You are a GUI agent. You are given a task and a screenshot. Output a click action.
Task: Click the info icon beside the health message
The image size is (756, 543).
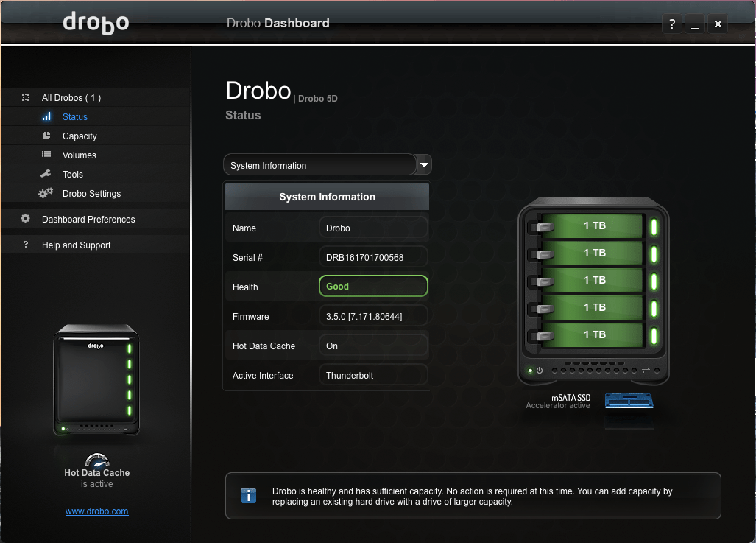pos(248,495)
